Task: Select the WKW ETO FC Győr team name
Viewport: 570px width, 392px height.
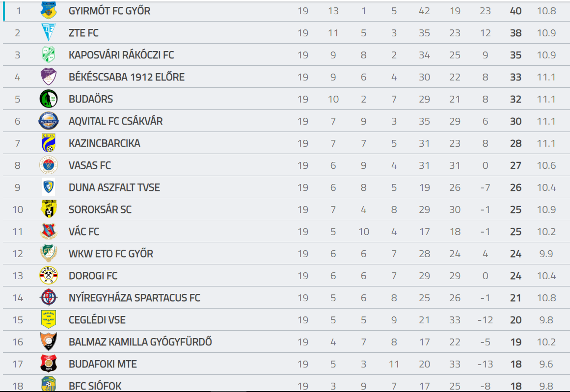Action: 111,254
